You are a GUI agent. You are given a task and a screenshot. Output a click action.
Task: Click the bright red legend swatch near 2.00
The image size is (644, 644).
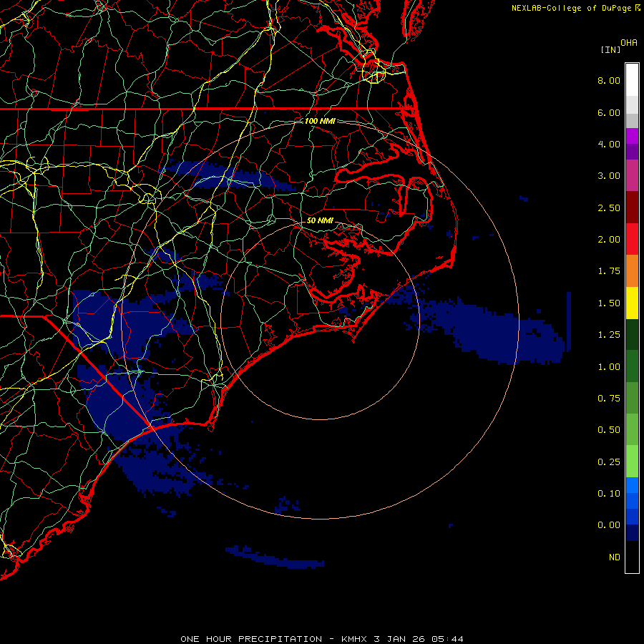point(632,239)
